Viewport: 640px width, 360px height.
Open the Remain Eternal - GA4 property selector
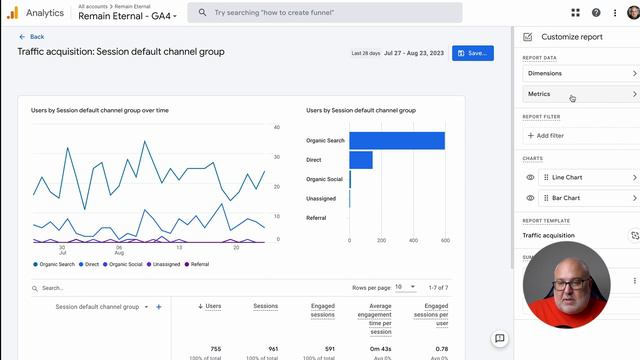click(127, 16)
